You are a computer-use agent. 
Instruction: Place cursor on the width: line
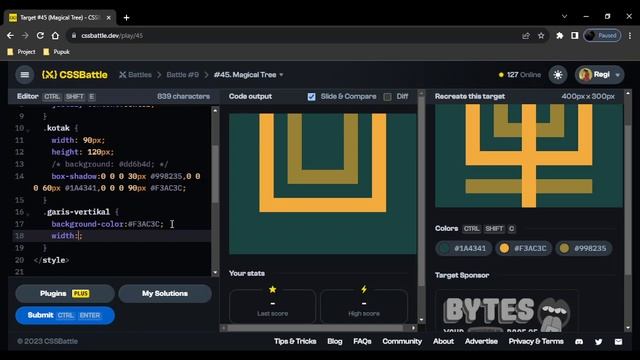pyautogui.click(x=112, y=236)
